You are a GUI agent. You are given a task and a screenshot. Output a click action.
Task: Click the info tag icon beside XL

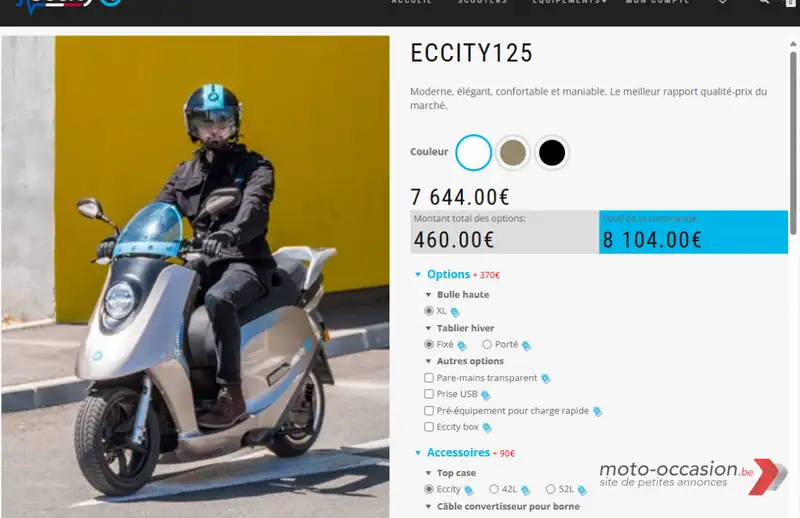tap(455, 312)
